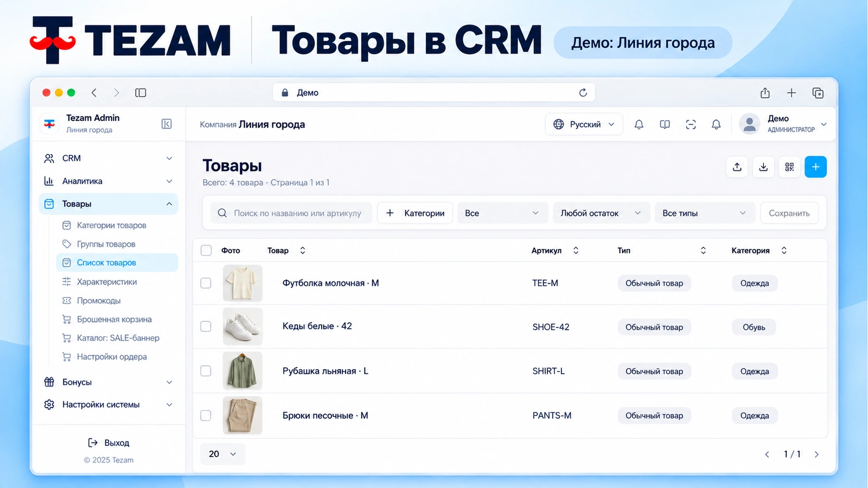868x488 pixels.
Task: Expand the Настройки системы sidebar section
Action: [108, 404]
